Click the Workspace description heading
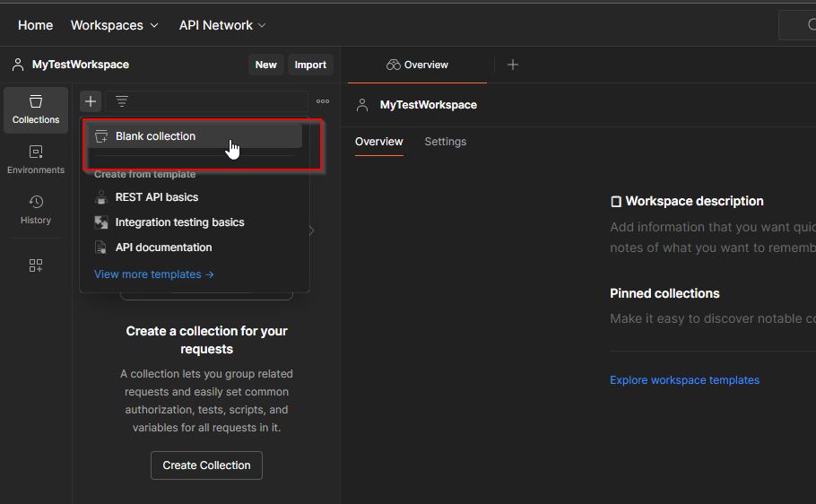The image size is (816, 504). click(694, 202)
